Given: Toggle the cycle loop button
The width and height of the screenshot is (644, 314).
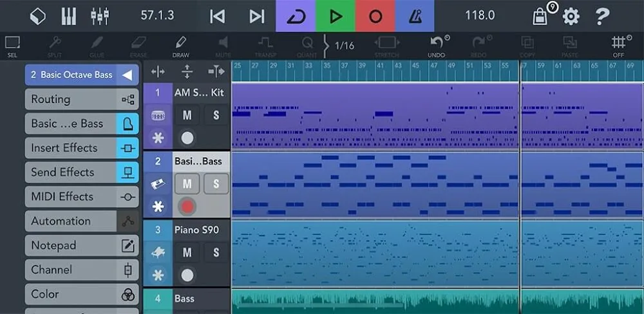Looking at the screenshot, I should [x=296, y=16].
